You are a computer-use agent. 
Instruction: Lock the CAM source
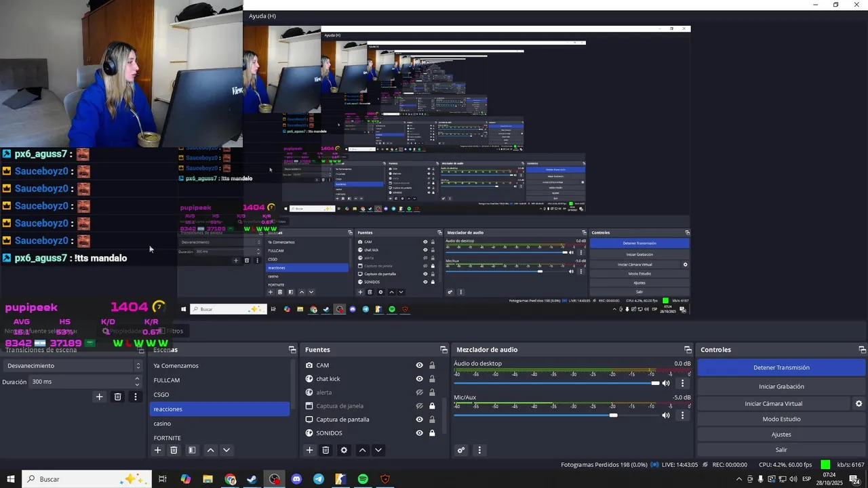point(432,365)
